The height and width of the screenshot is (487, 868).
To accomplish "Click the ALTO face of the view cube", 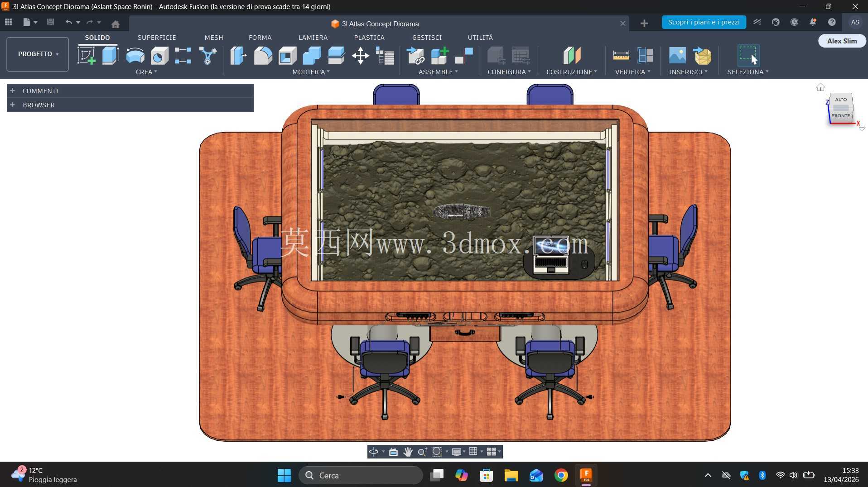I will 841,100.
